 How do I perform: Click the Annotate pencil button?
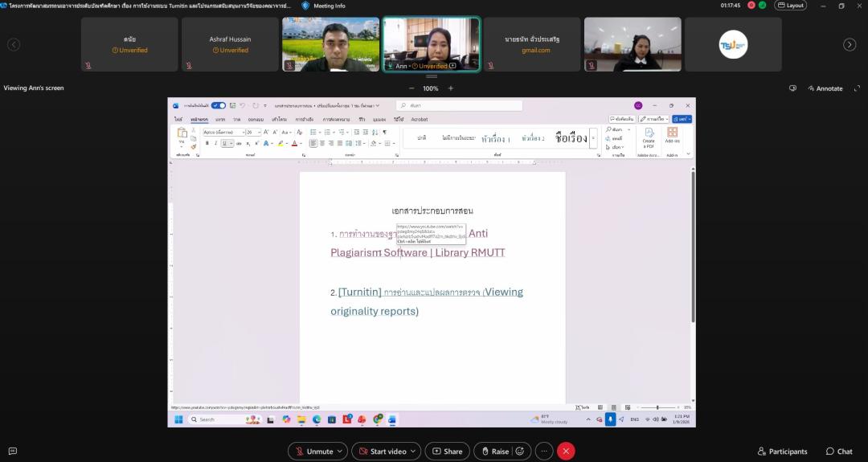tap(825, 88)
